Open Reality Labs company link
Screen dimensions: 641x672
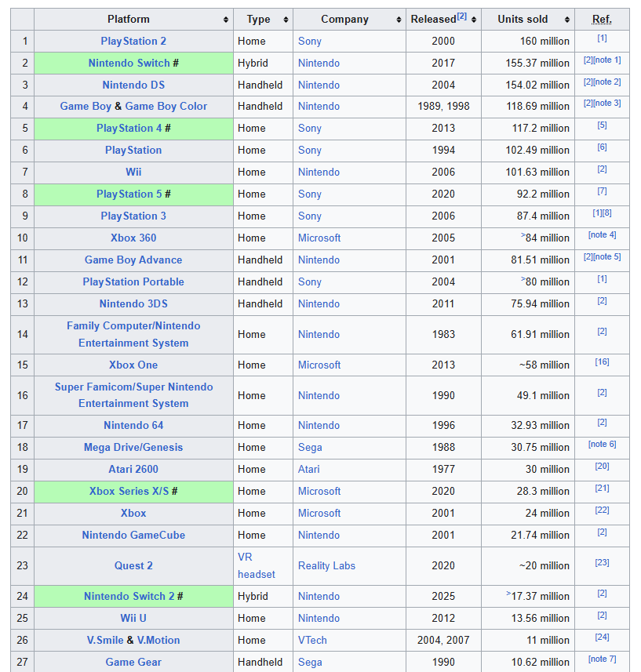[x=326, y=565]
